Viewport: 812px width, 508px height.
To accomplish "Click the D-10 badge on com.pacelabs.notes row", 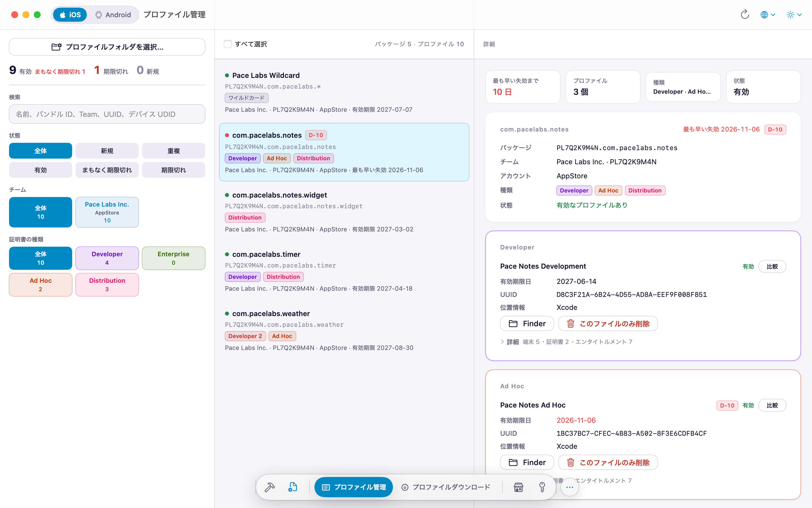I will [x=316, y=135].
